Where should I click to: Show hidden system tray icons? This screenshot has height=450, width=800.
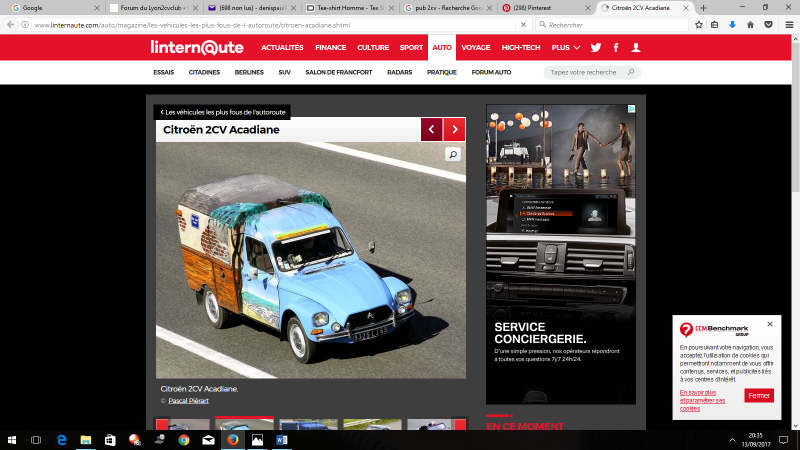click(732, 440)
